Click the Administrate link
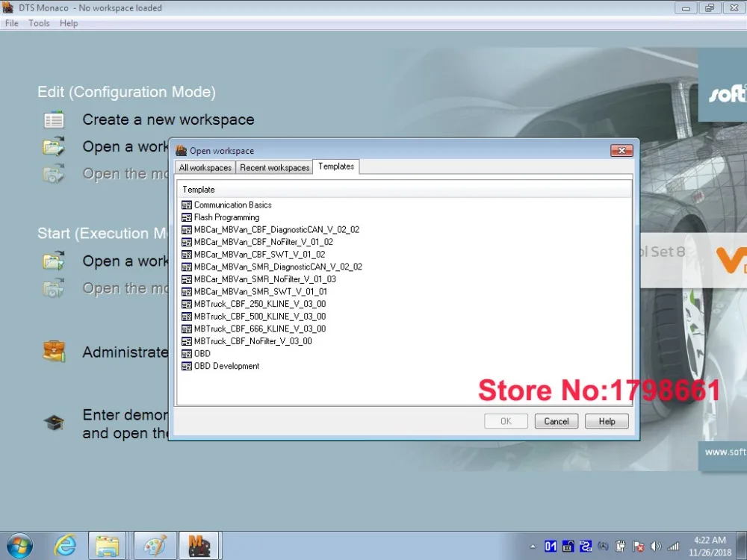 coord(125,352)
